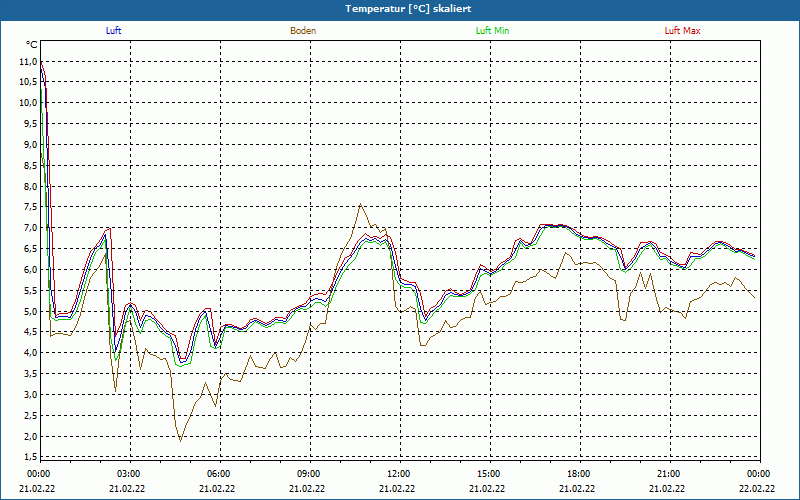
Task: Click the 09:00 time axis label
Action: tap(309, 474)
